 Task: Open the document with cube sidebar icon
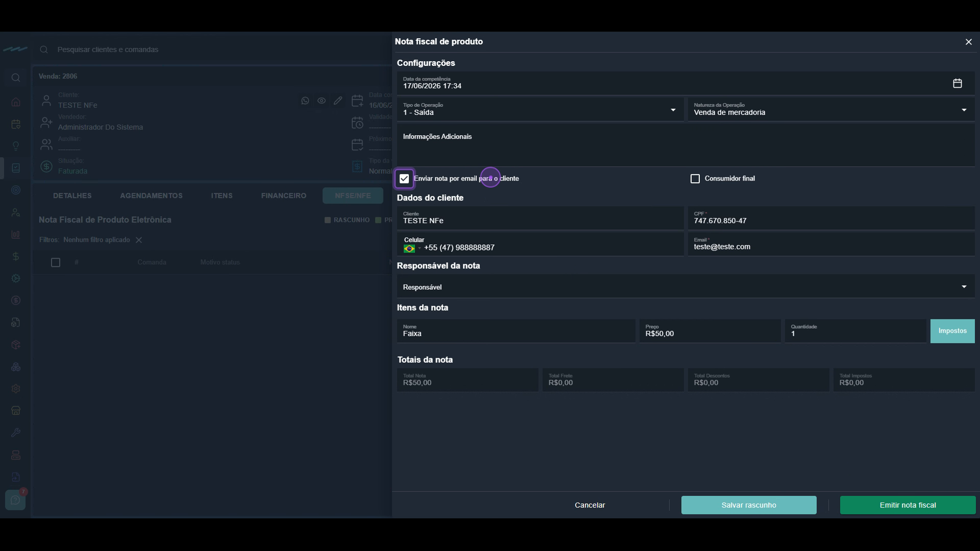coord(16,322)
